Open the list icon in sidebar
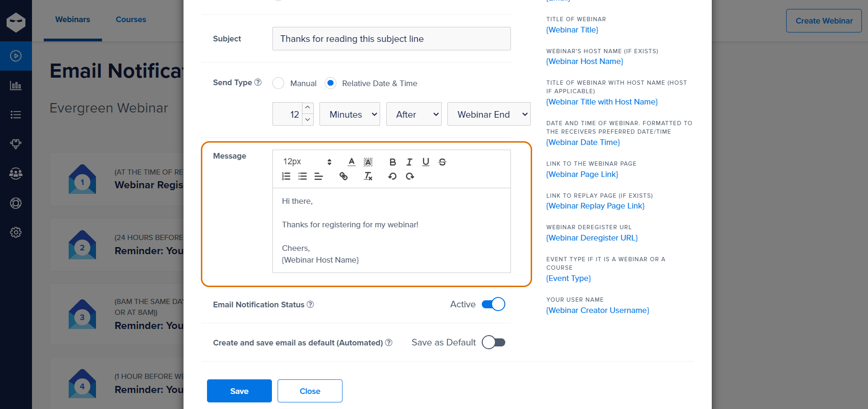868x409 pixels. (x=16, y=114)
